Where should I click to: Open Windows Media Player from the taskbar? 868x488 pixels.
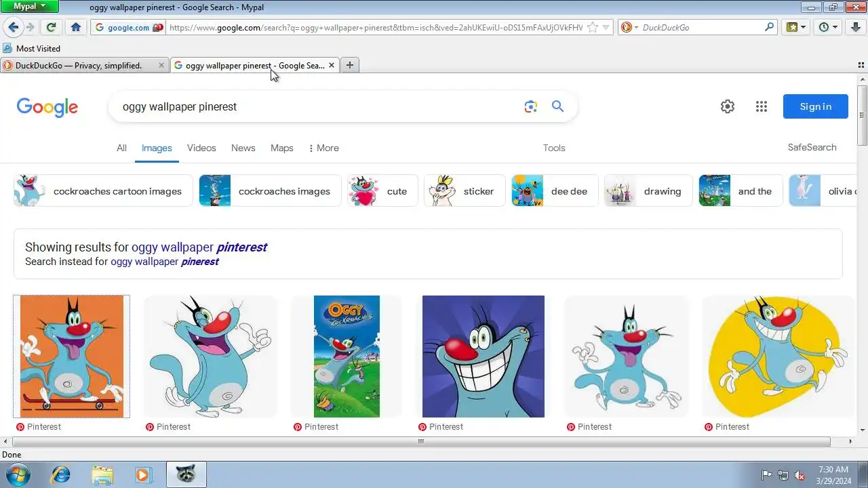coord(142,474)
